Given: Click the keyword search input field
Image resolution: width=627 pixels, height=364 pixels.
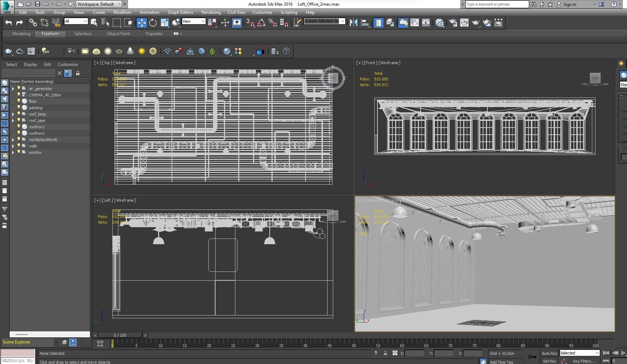Looking at the screenshot, I should click(497, 4).
